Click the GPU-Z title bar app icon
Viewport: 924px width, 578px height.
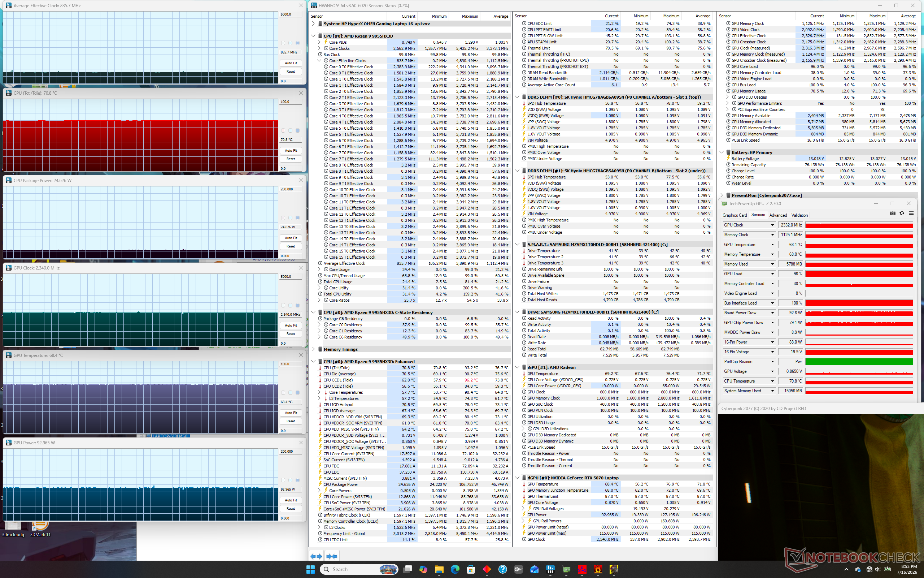click(x=724, y=204)
